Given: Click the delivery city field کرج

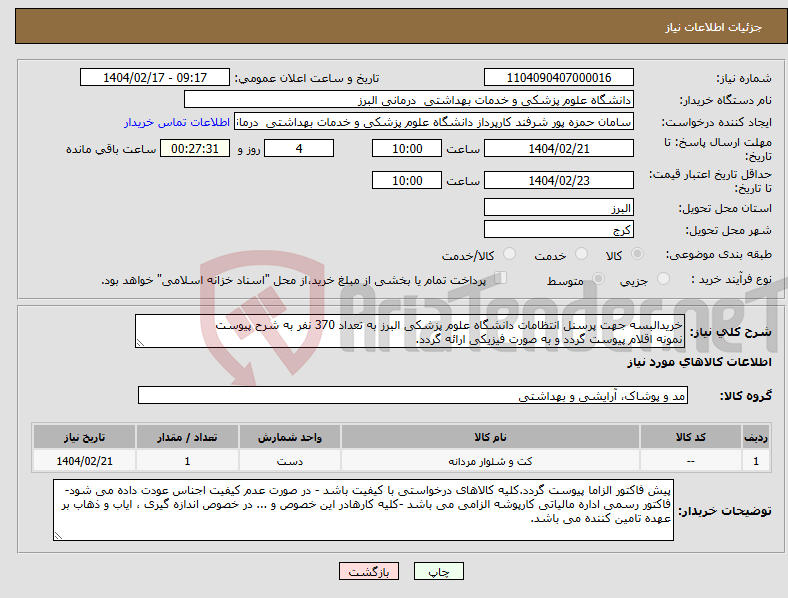Looking at the screenshot, I should [558, 229].
